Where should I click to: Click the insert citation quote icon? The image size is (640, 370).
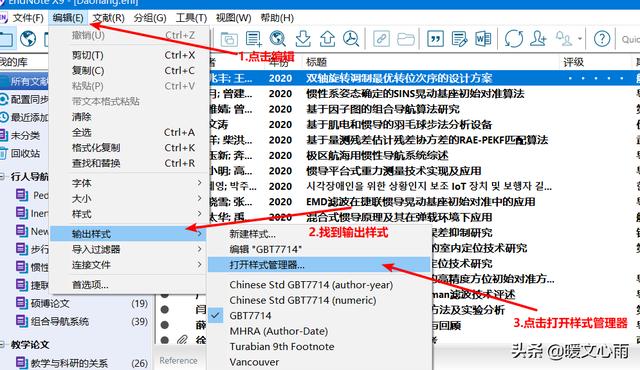(x=435, y=39)
